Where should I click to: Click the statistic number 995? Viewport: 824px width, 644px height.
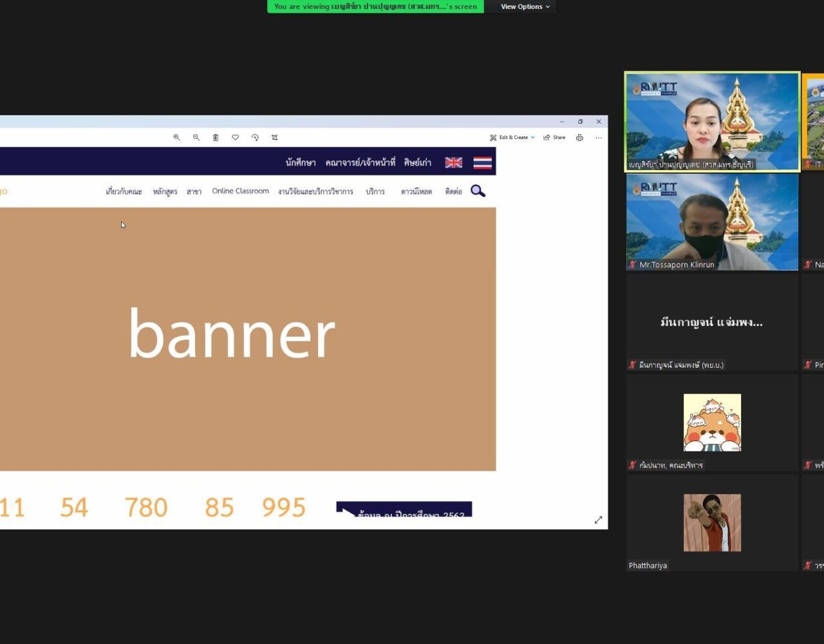(x=284, y=507)
